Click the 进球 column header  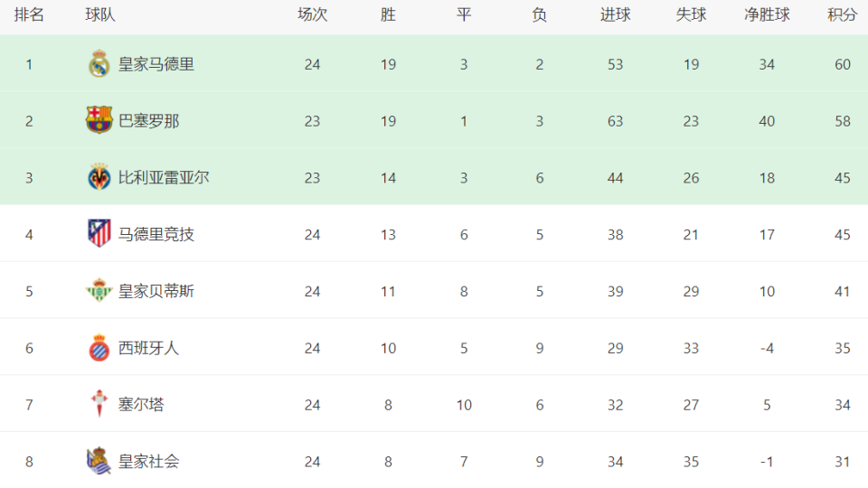pos(615,15)
